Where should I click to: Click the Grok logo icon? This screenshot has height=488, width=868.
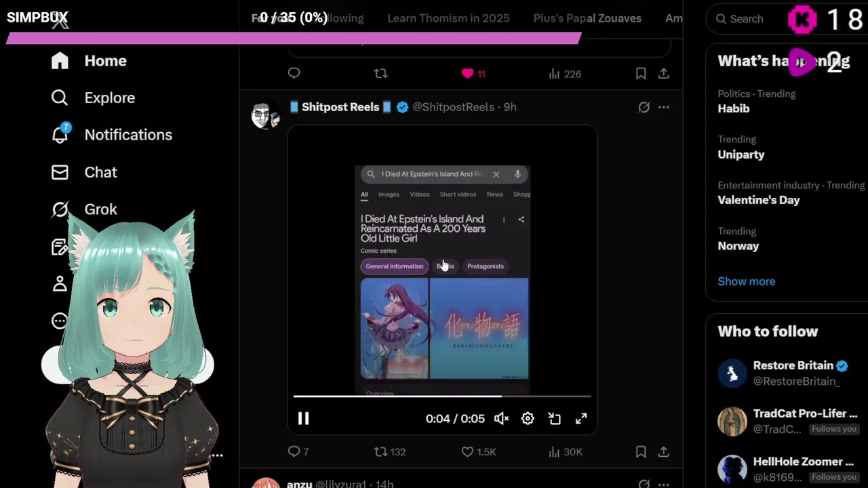pos(60,209)
